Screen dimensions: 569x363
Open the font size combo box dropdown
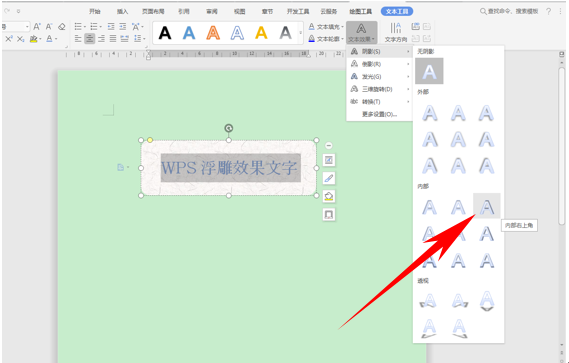[27, 26]
